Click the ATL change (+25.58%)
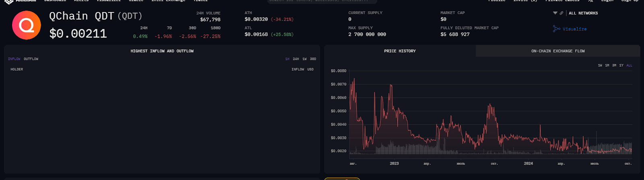Viewport: 644px width, 180px height. (282, 35)
